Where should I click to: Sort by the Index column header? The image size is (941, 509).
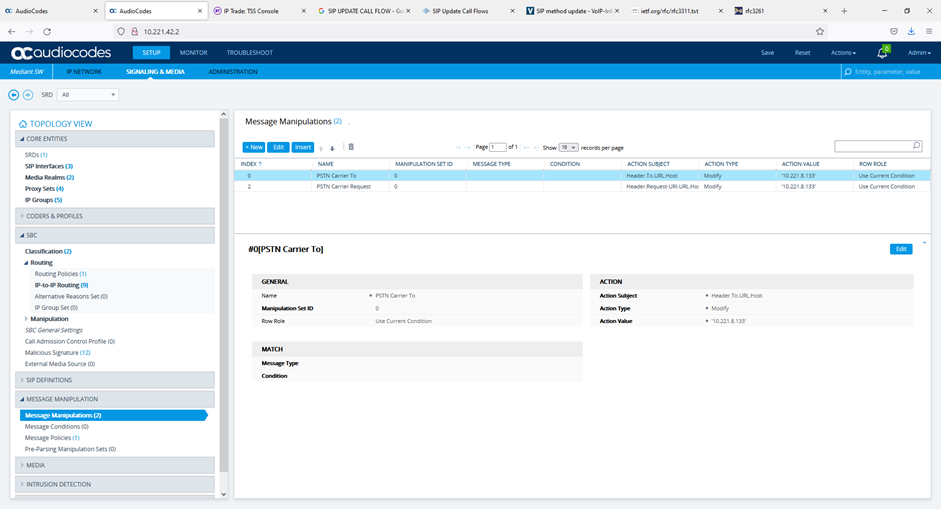(251, 164)
